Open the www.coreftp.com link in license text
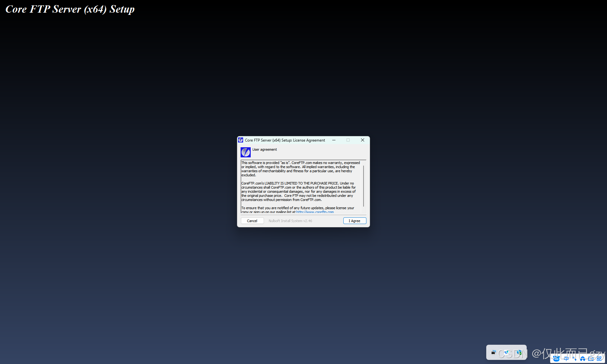This screenshot has width=607, height=364. 315,212
